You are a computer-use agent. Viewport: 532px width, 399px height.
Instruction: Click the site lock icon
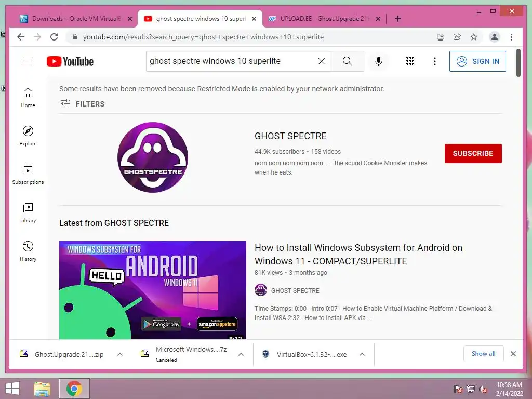tap(75, 37)
